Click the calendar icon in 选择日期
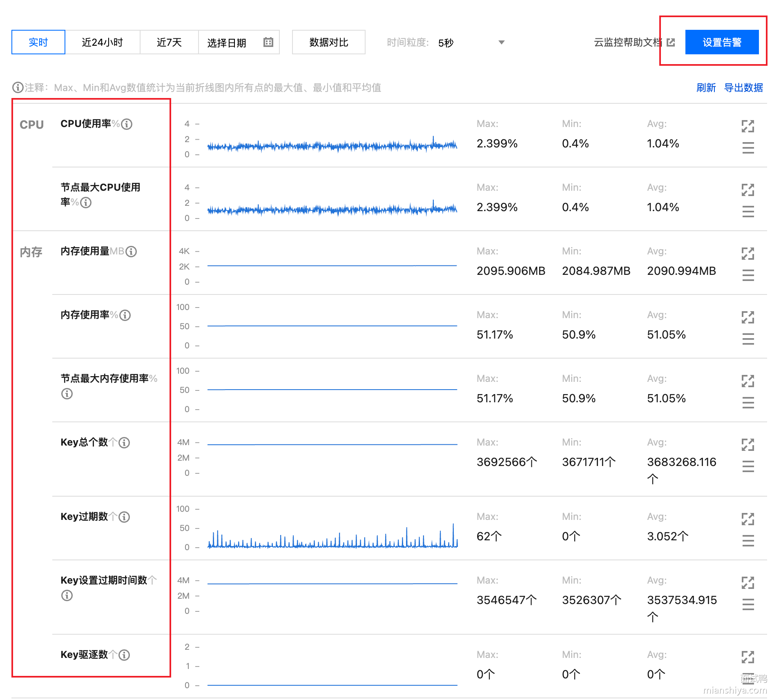This screenshot has width=772, height=700. click(x=268, y=42)
